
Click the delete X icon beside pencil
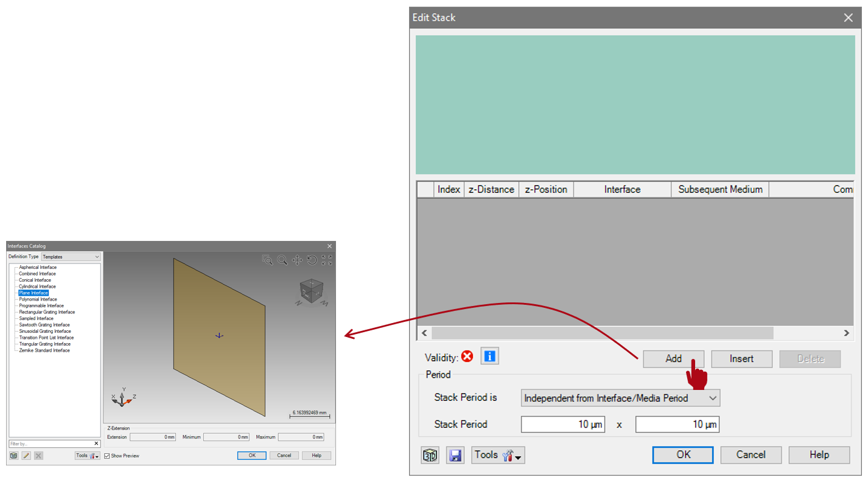pos(38,455)
